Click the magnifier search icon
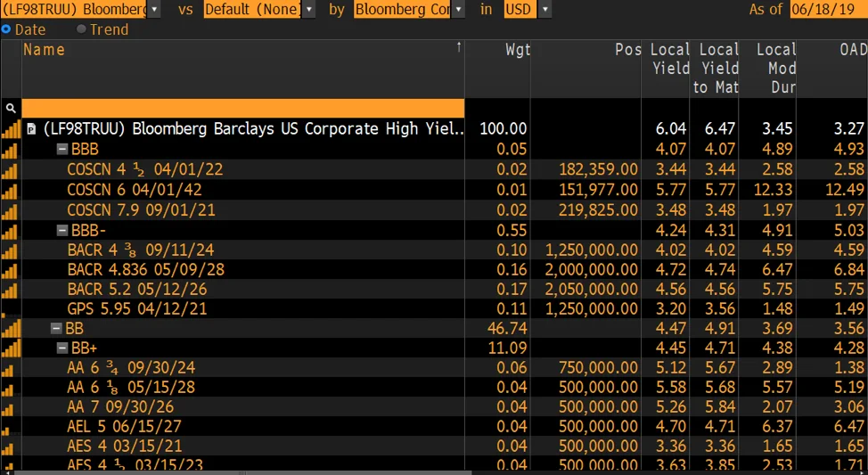Screen dimensions: 868x475 pos(11,108)
